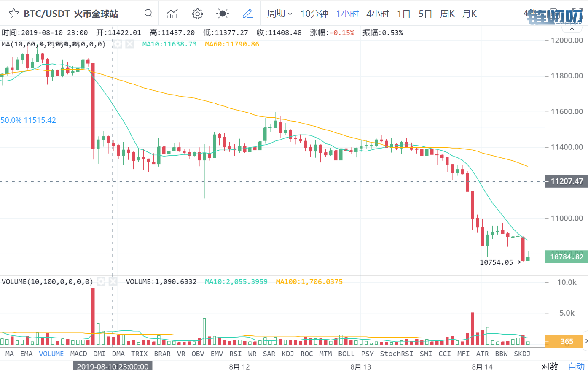
Task: Select the DMA indicator tab
Action: (118, 354)
